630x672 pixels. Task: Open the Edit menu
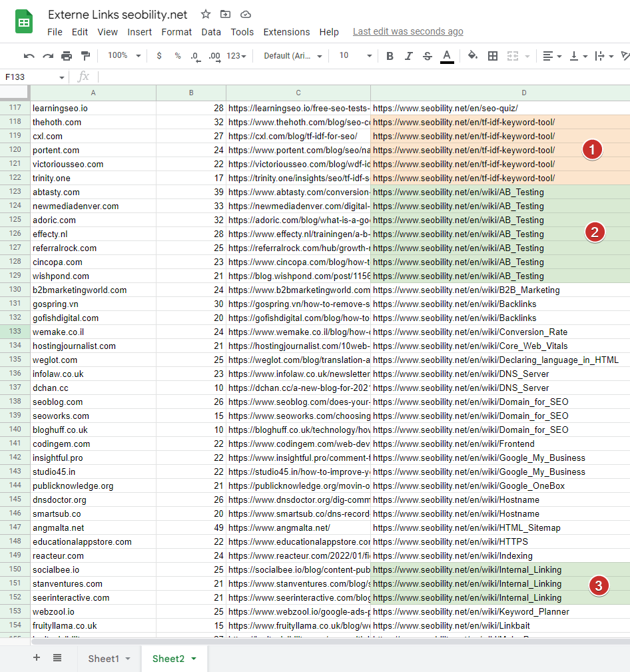click(x=80, y=32)
